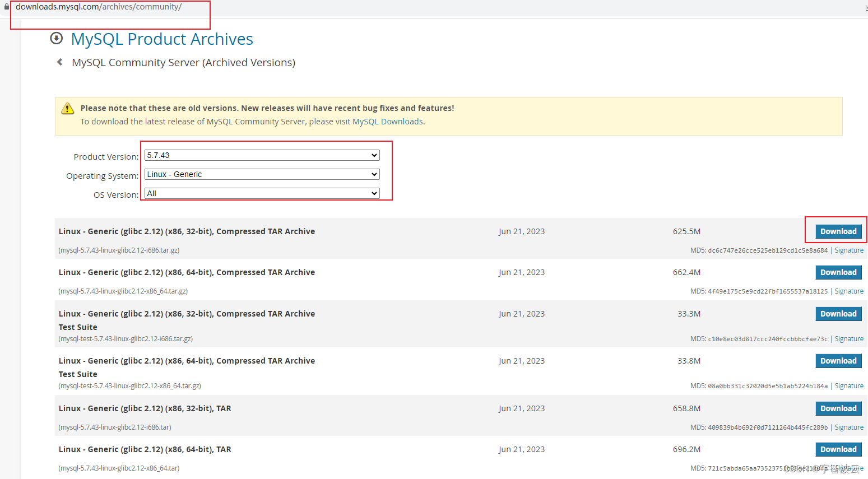
Task: Download the 64-bit Test Suite archive
Action: 838,361
